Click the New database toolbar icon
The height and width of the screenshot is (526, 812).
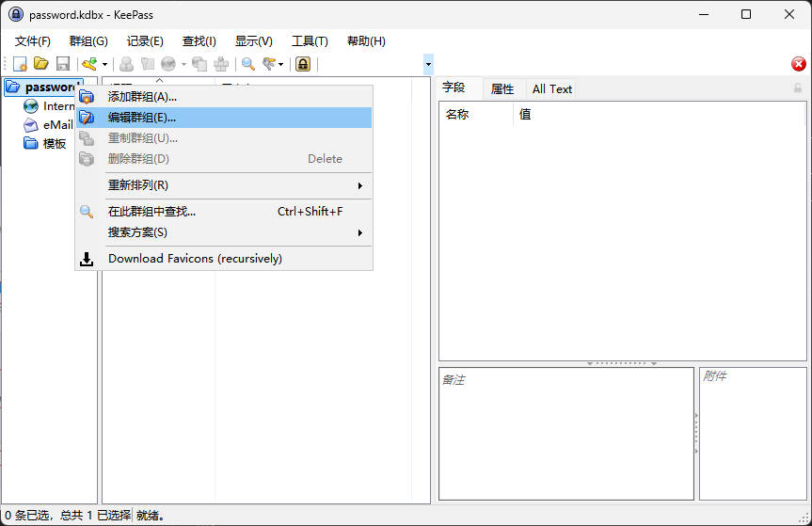click(x=20, y=64)
